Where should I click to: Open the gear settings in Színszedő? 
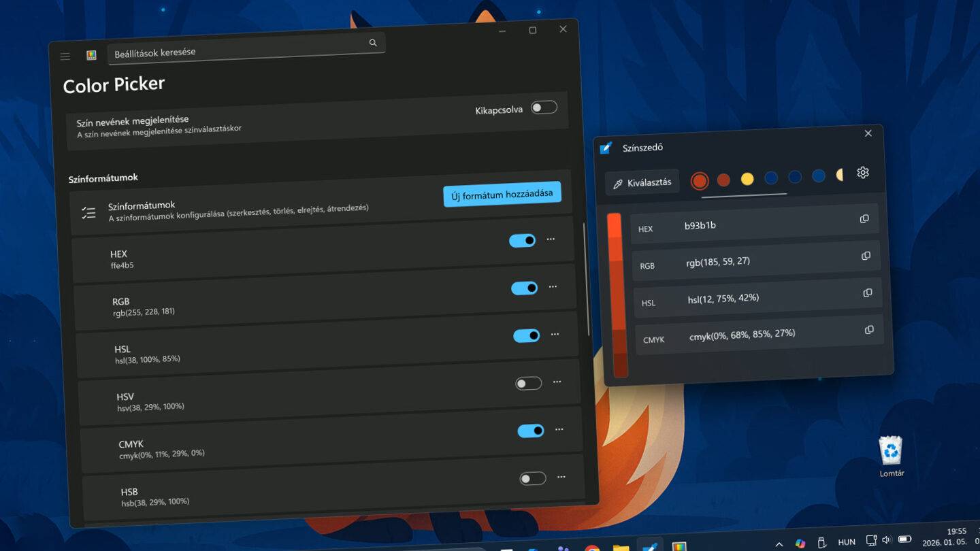tap(863, 173)
